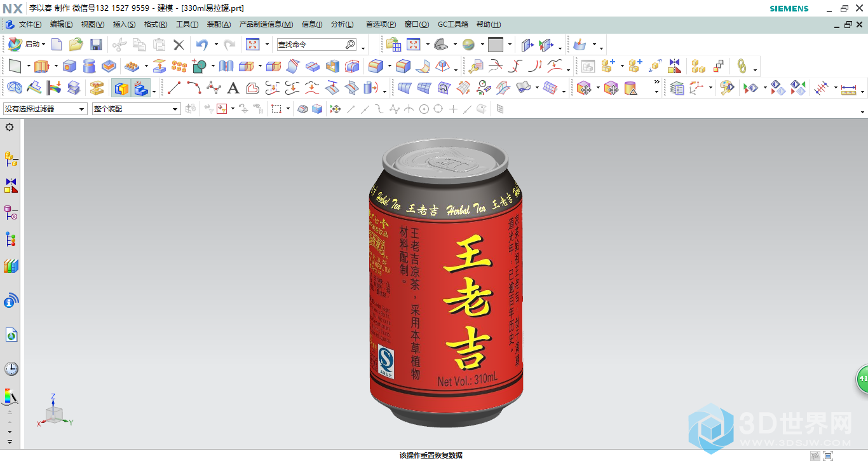This screenshot has width=868, height=463.
Task: Toggle the Enable Snap Point icon
Action: [x=336, y=109]
